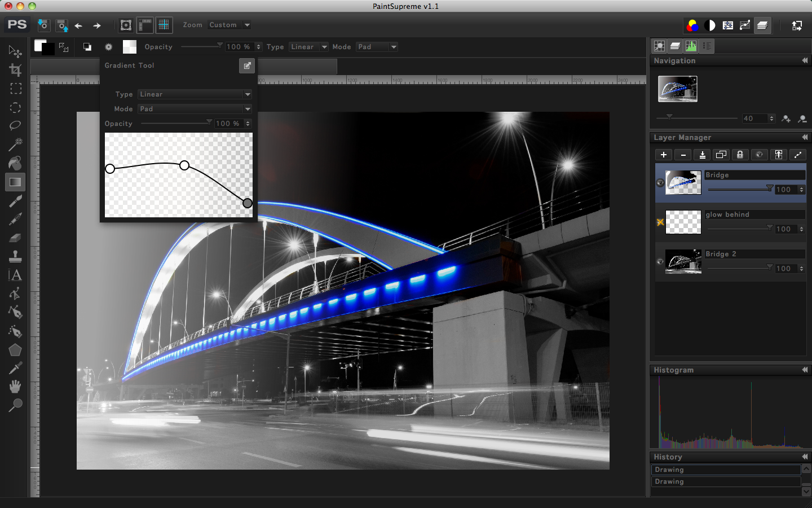This screenshot has width=812, height=508.
Task: Lock the selected layer
Action: click(740, 155)
